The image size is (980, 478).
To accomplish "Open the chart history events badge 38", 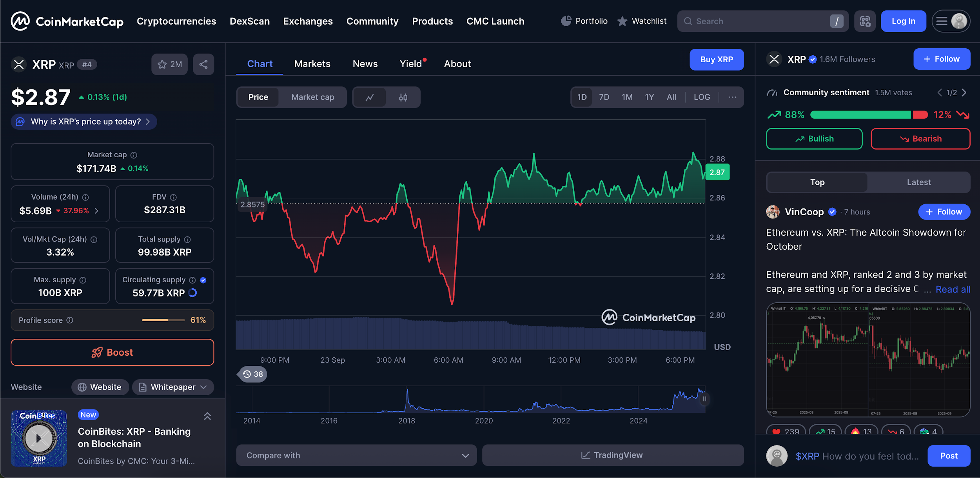I will 253,374.
